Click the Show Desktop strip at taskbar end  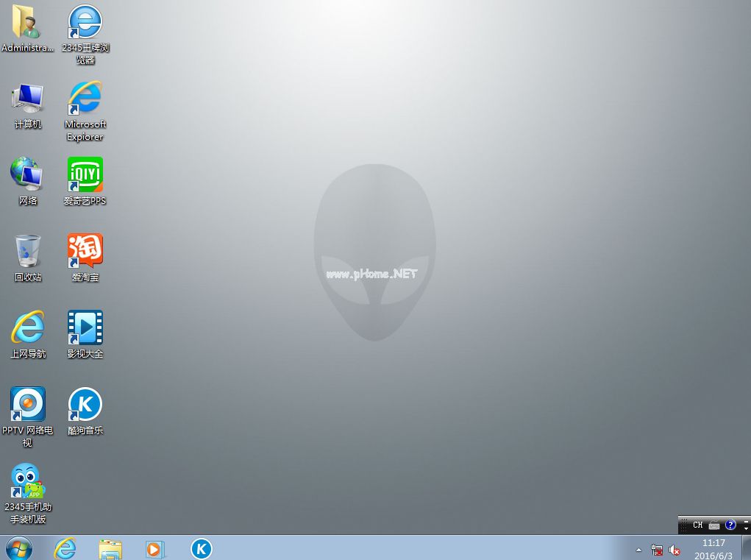coord(747,549)
